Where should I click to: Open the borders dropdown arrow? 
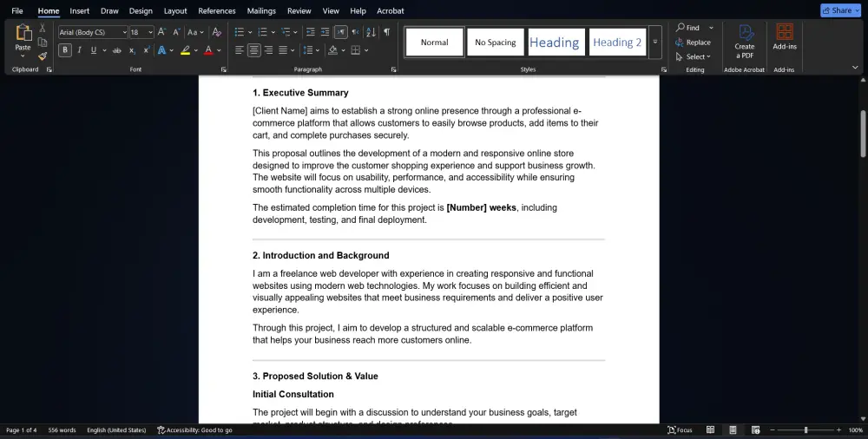point(366,50)
